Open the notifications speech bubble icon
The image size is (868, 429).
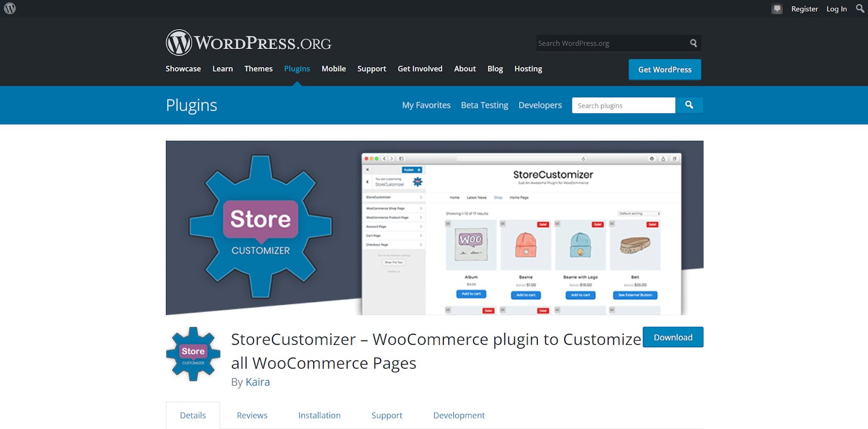click(x=777, y=9)
